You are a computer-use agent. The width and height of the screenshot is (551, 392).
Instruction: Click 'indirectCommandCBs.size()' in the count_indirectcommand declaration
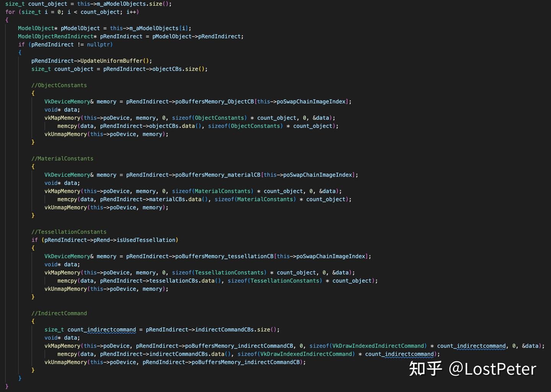pos(236,329)
